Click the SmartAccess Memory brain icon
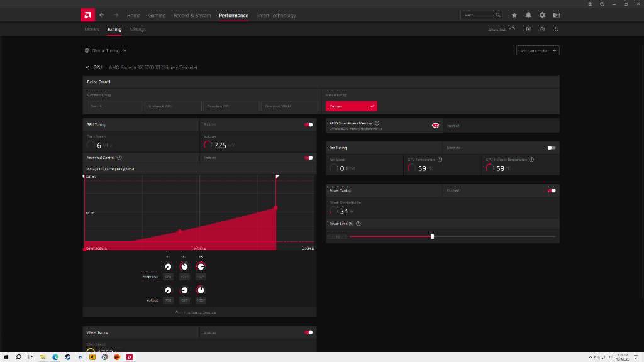This screenshot has height=362, width=644. click(x=435, y=125)
